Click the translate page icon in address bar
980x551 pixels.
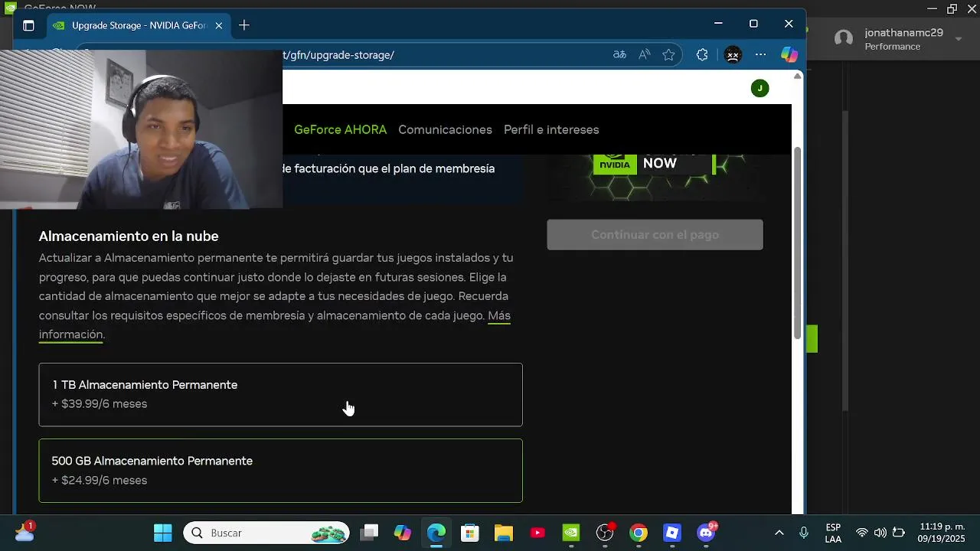[x=619, y=54]
